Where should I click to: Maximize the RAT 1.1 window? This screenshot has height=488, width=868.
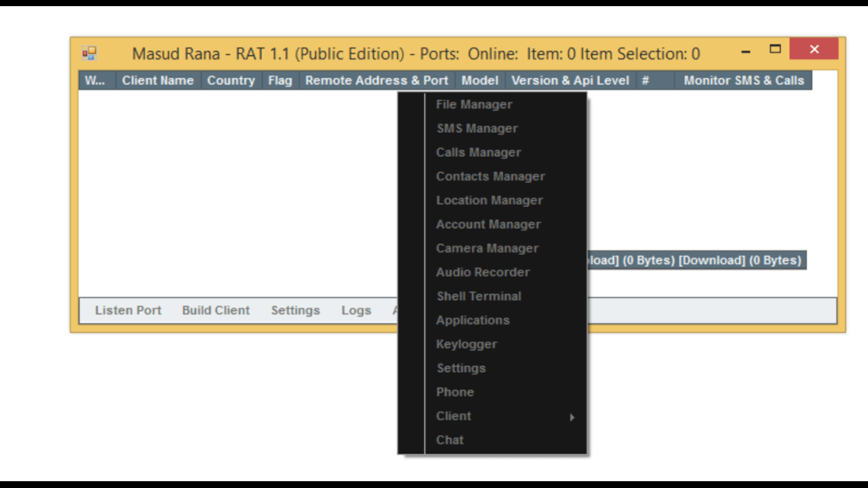tap(775, 49)
